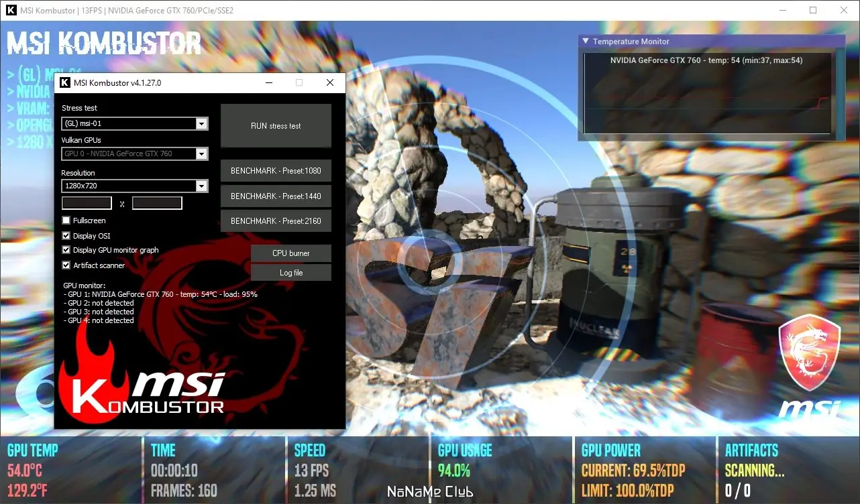Uncheck Display GPU monitor graph
860x504 pixels.
(66, 250)
